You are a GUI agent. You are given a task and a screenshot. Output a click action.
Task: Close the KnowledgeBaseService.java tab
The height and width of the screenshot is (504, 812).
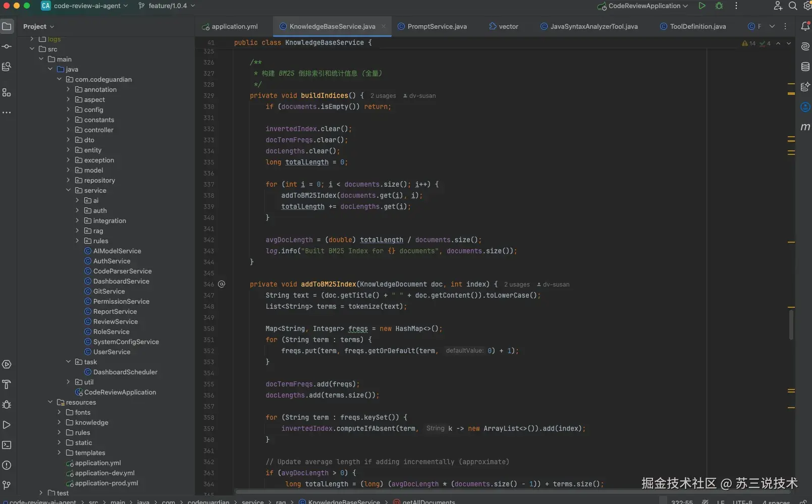pos(384,26)
